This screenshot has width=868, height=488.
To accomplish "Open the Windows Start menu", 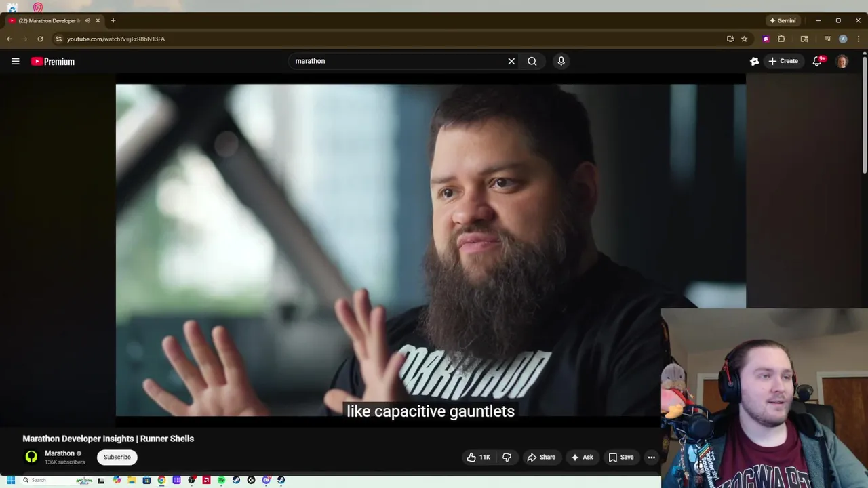I will point(11,481).
